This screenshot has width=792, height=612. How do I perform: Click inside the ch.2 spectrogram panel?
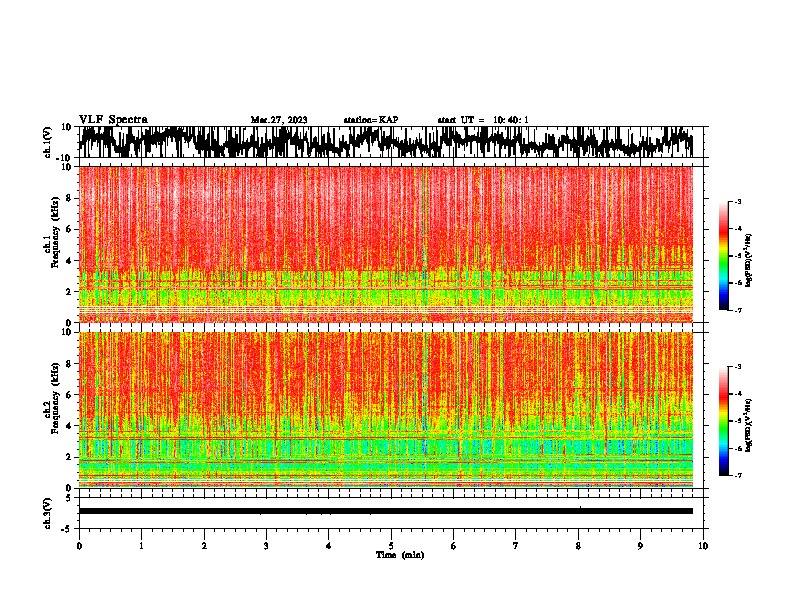[x=386, y=410]
